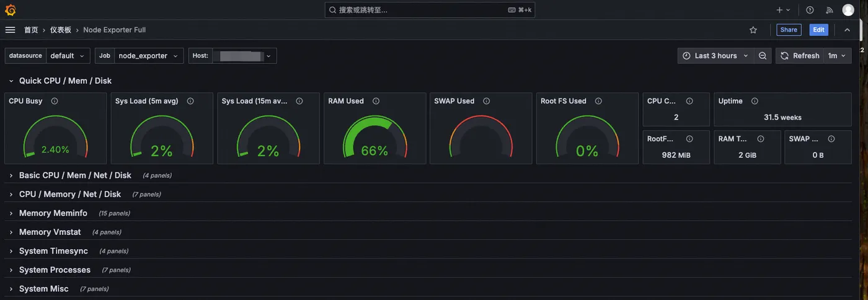Open the datasource default dropdown

coord(68,56)
